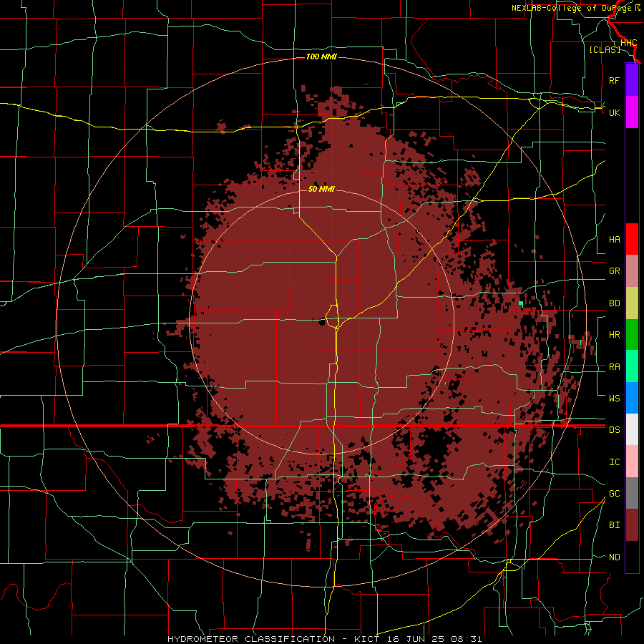Click the RF legend label
The width and height of the screenshot is (644, 644).
point(614,80)
